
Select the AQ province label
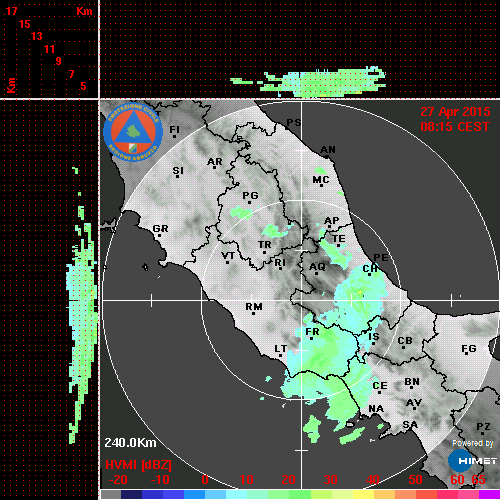tap(317, 267)
